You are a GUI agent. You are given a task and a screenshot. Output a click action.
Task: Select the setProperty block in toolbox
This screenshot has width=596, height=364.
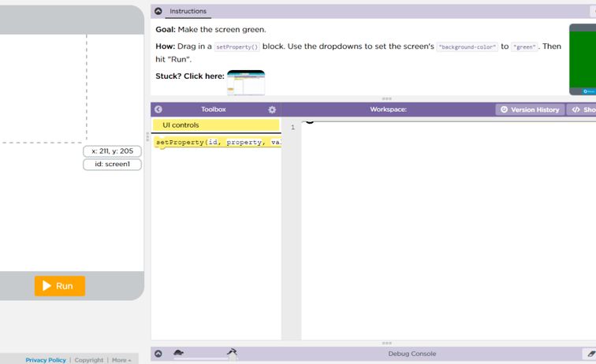pyautogui.click(x=218, y=143)
